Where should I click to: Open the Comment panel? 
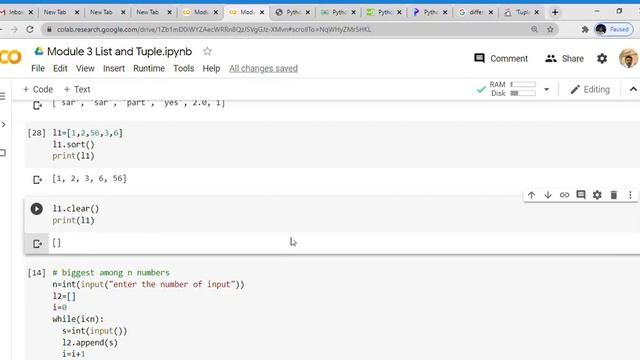tap(501, 58)
